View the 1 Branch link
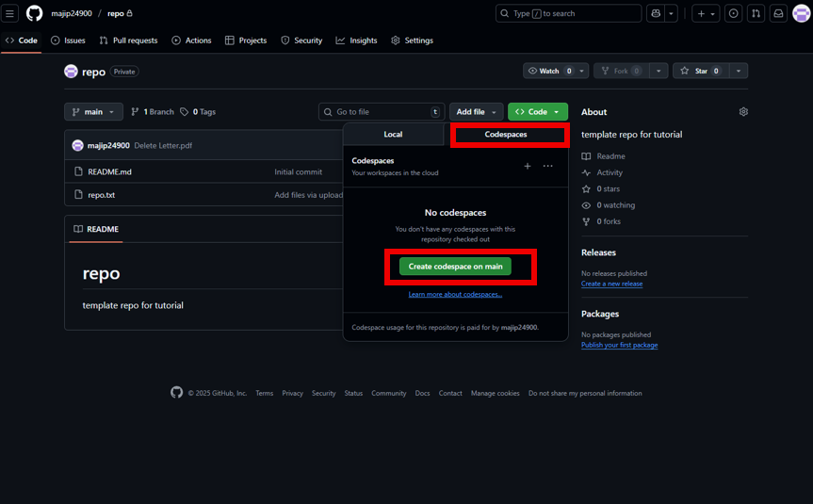This screenshot has width=813, height=504. pos(153,112)
